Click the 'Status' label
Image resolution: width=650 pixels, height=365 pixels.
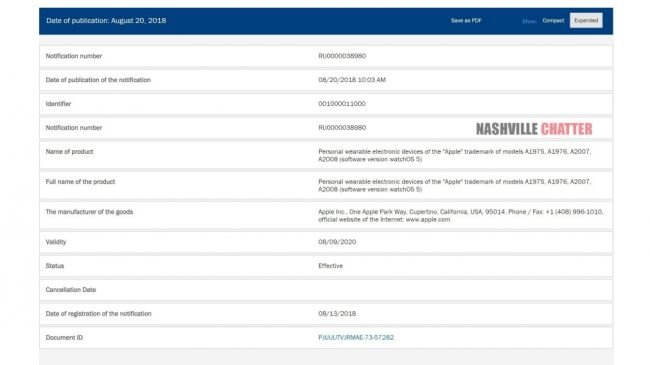click(55, 266)
